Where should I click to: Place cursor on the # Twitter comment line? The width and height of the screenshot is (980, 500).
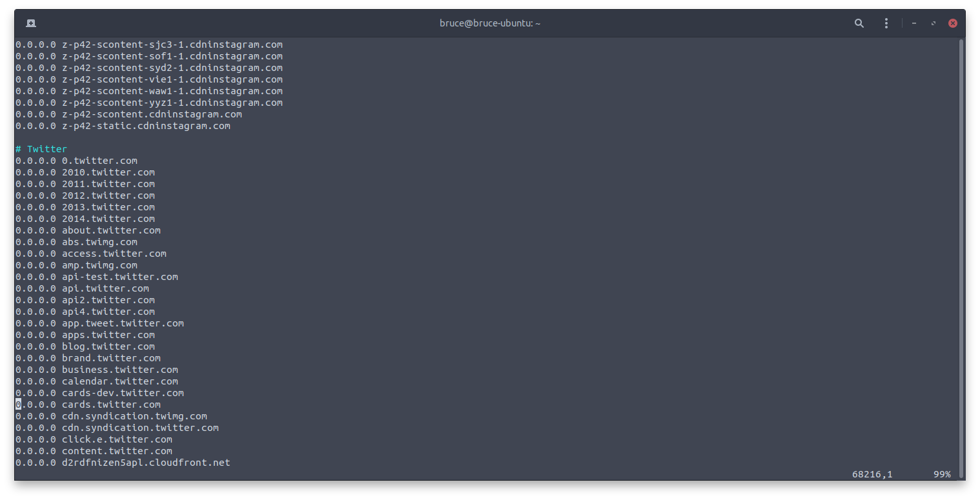[x=41, y=148]
